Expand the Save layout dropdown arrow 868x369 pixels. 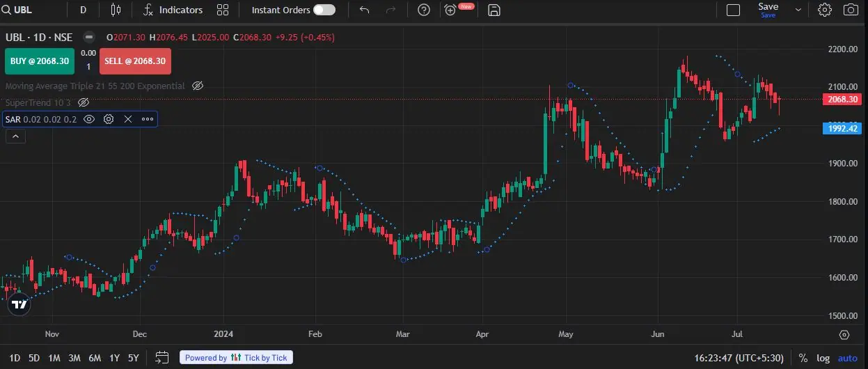click(798, 10)
